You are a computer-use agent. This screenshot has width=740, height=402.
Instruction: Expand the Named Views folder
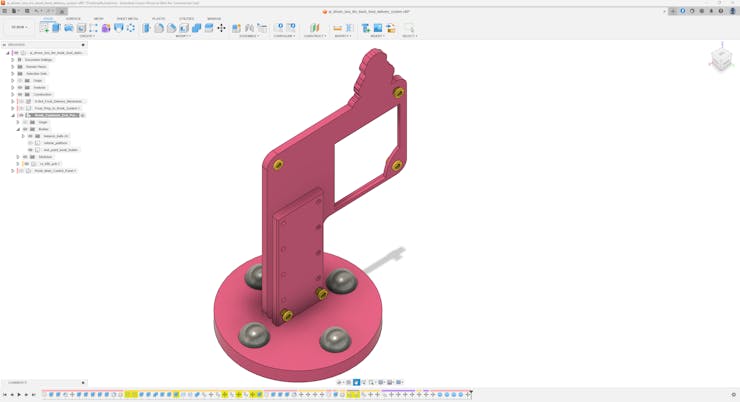click(13, 67)
